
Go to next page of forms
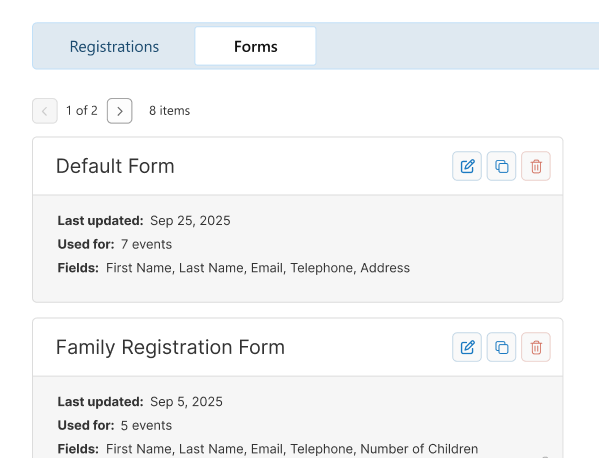click(120, 111)
